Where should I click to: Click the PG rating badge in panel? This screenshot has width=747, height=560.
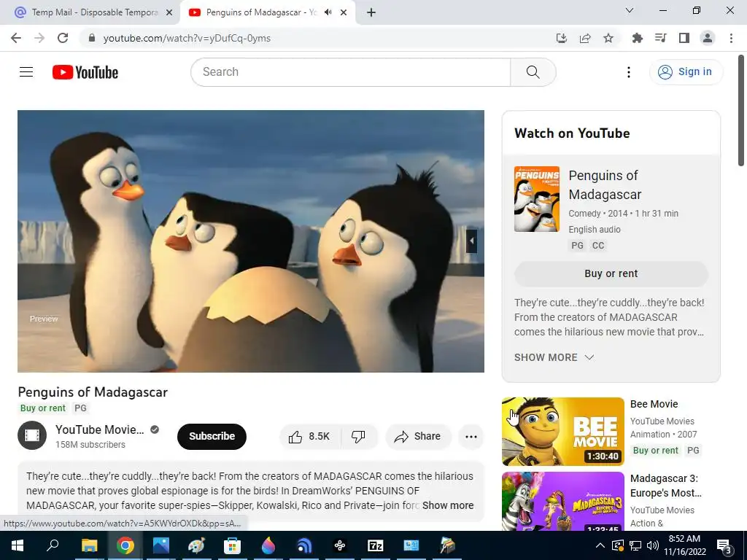(x=577, y=246)
